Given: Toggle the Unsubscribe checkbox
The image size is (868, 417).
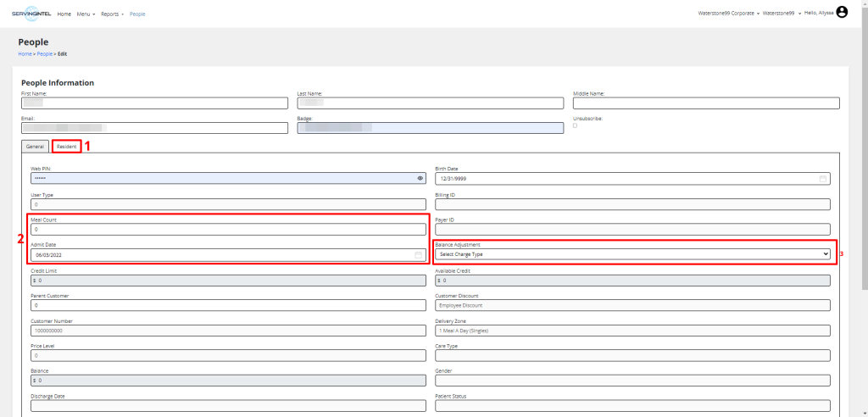Looking at the screenshot, I should 576,125.
